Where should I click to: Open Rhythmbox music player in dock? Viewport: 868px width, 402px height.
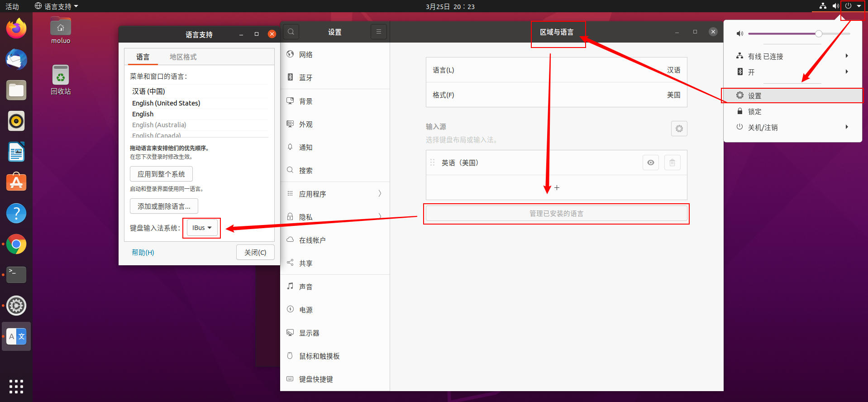click(x=16, y=121)
